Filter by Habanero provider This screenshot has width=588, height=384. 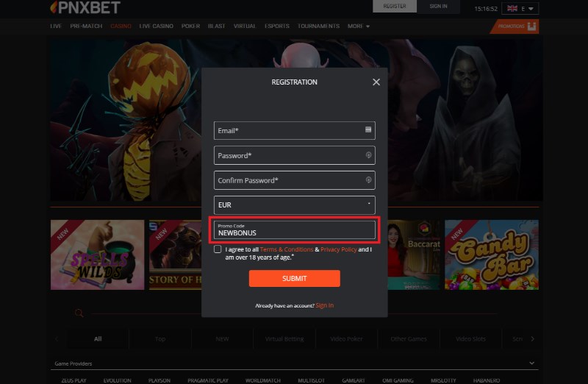(x=487, y=380)
